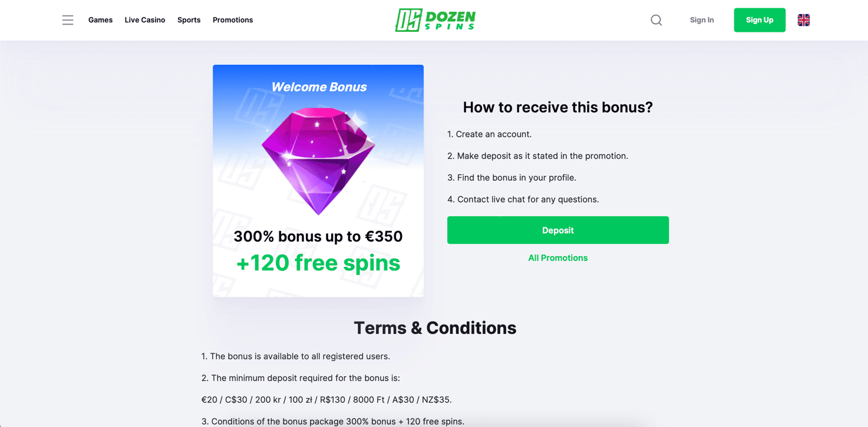Follow the All Promotions link
The height and width of the screenshot is (427, 868).
(x=557, y=258)
